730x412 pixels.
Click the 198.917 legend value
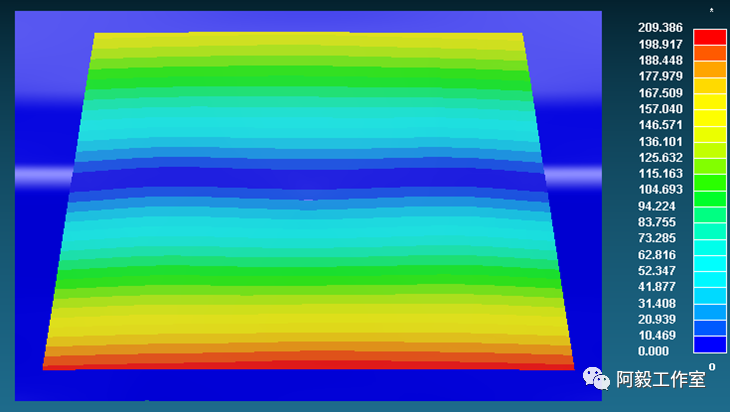pyautogui.click(x=660, y=44)
